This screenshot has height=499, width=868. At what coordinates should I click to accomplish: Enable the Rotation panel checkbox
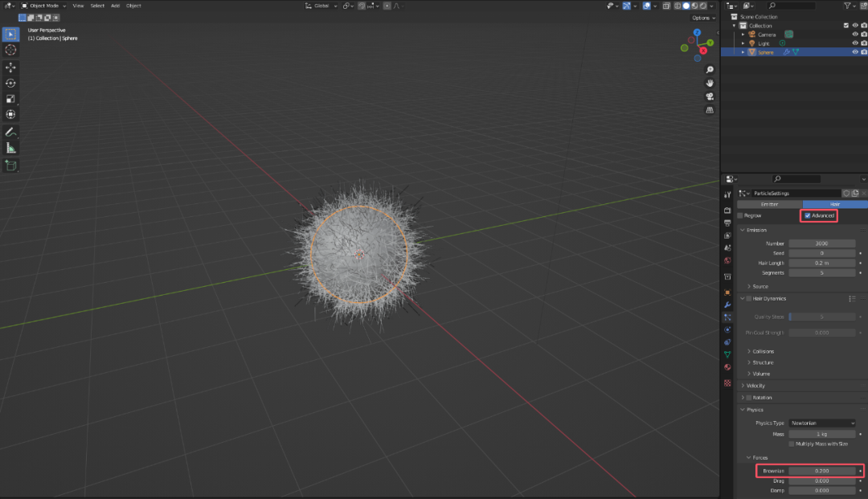pyautogui.click(x=749, y=398)
